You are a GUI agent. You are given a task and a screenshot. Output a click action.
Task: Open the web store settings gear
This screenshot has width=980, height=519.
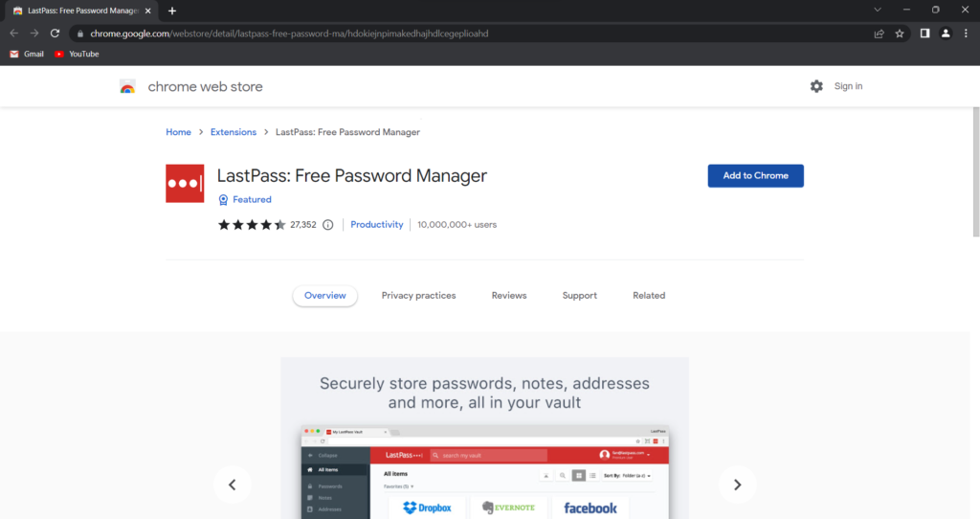(x=816, y=86)
